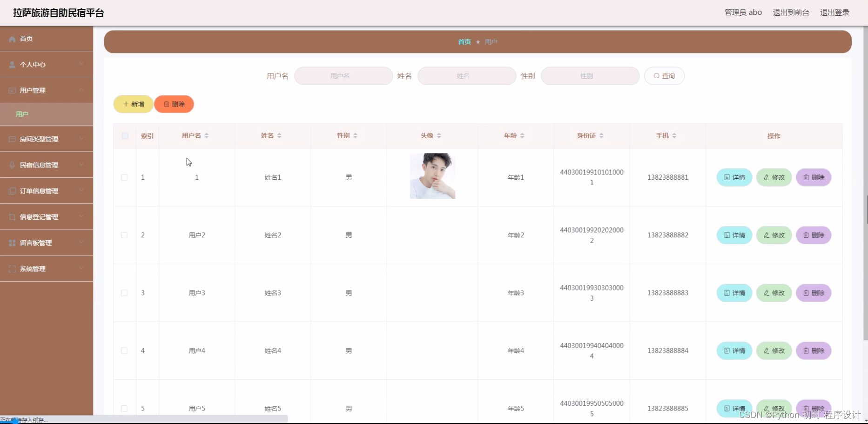Open 详情 for the 用户4 row

(x=734, y=350)
